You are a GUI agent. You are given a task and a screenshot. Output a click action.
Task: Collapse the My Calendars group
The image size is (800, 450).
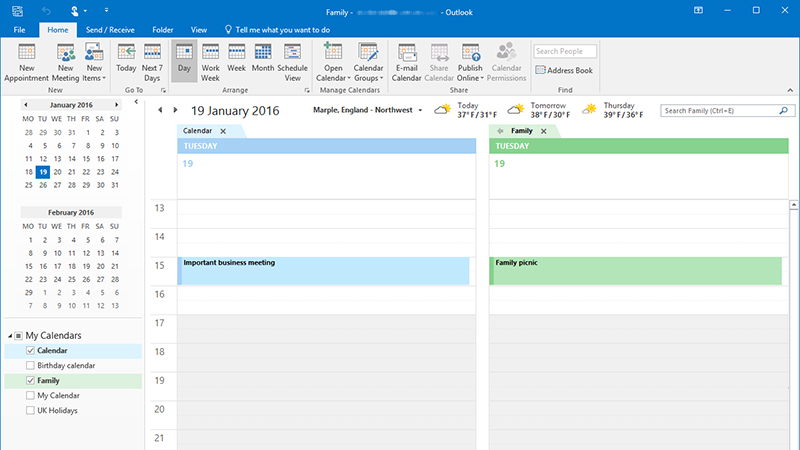(x=10, y=336)
